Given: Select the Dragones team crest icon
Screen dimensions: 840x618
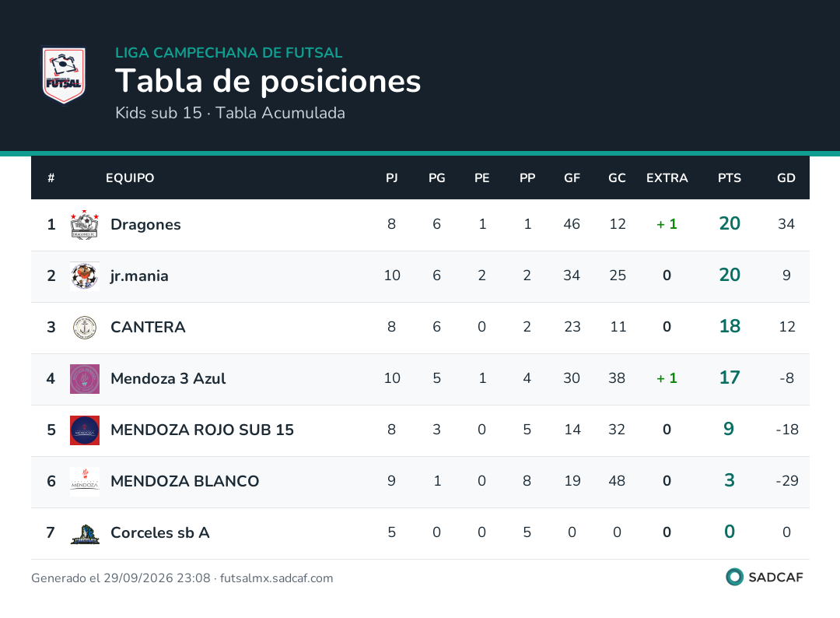Looking at the screenshot, I should coord(85,225).
